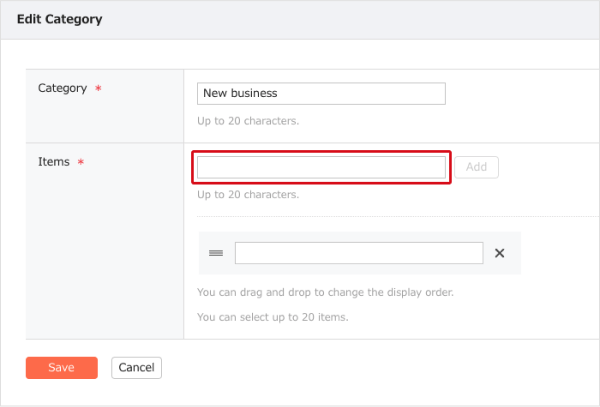Click the drag and drop display order hint
The width and height of the screenshot is (600, 407).
(325, 292)
